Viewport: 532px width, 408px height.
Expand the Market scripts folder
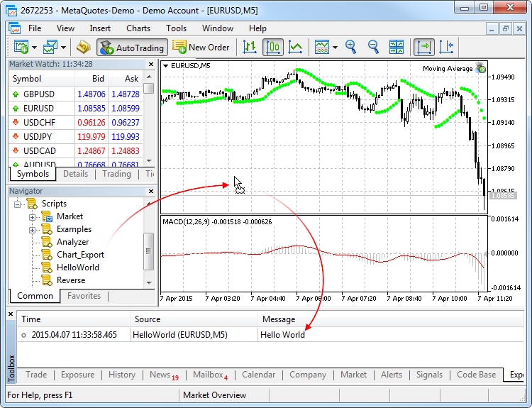click(32, 217)
